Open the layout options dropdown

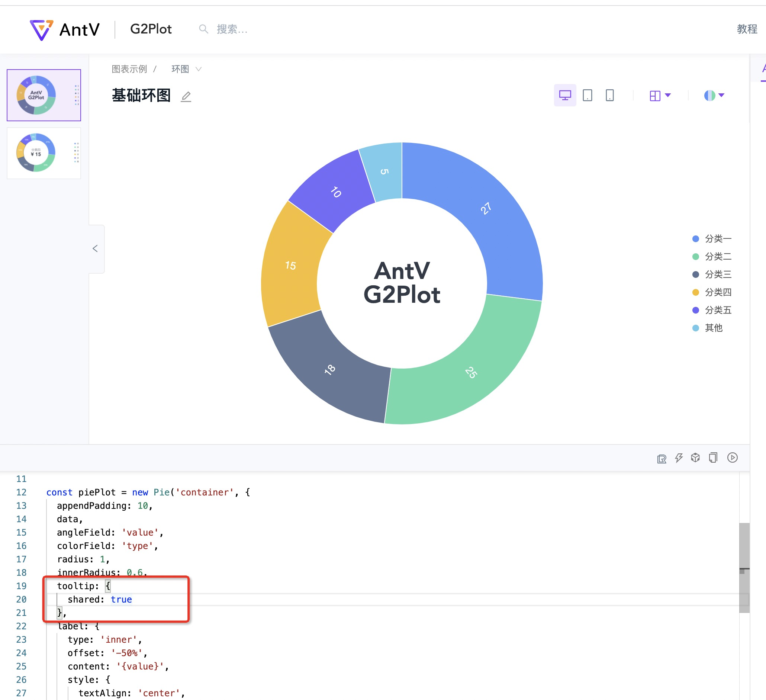point(660,95)
